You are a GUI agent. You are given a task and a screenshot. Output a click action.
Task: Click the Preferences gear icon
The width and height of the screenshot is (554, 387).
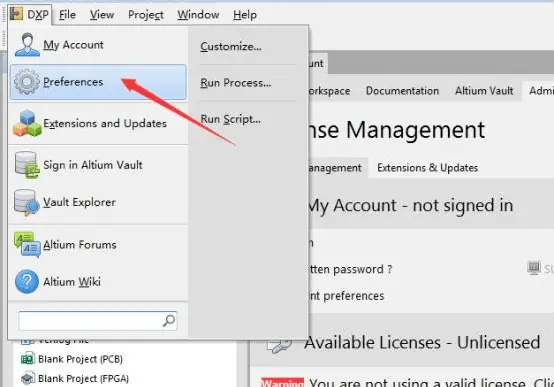point(27,82)
